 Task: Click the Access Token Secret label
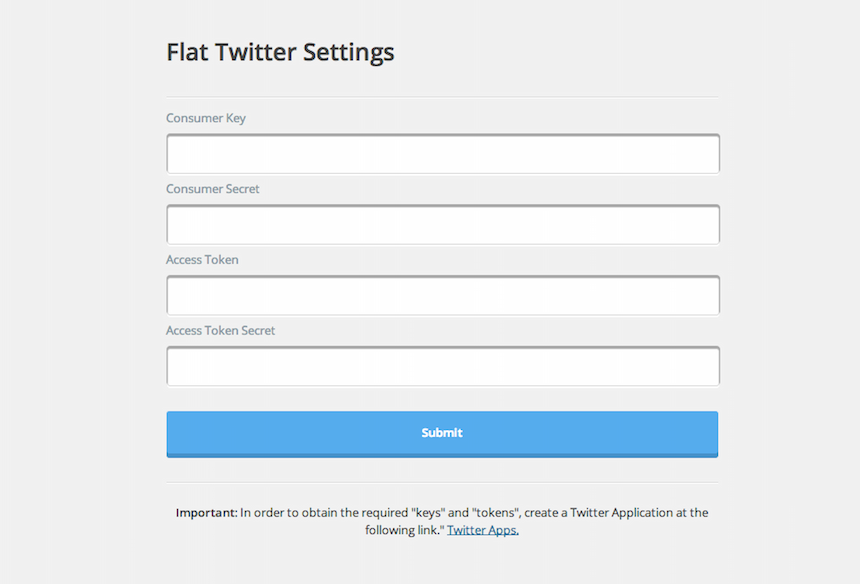220,330
